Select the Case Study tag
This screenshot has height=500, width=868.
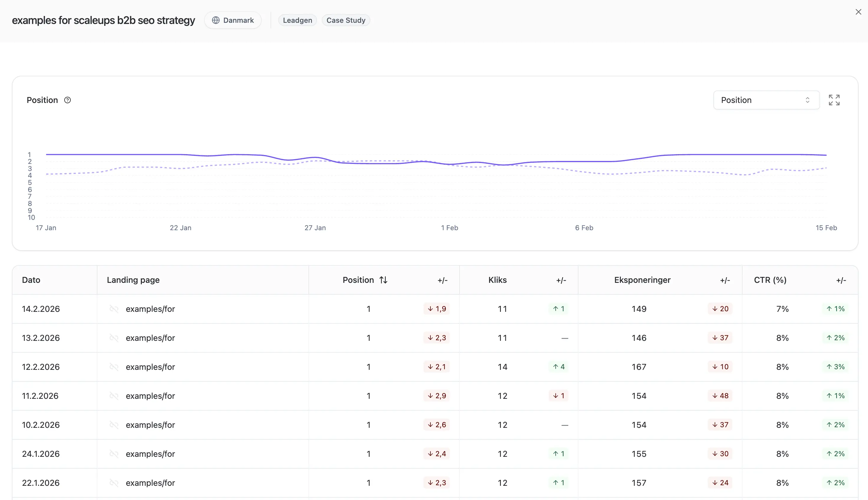(x=345, y=20)
